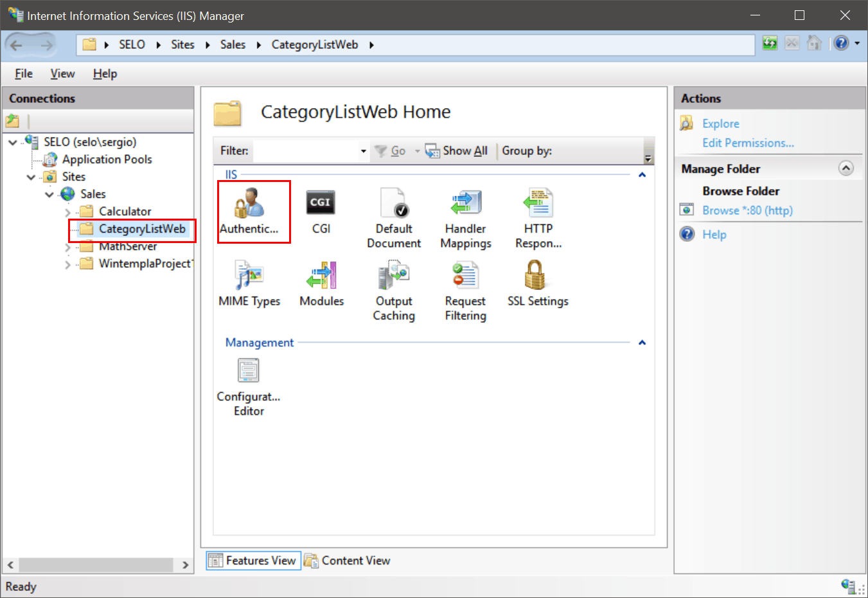Click Browse *:80 (http) link
This screenshot has width=868, height=598.
(x=747, y=210)
